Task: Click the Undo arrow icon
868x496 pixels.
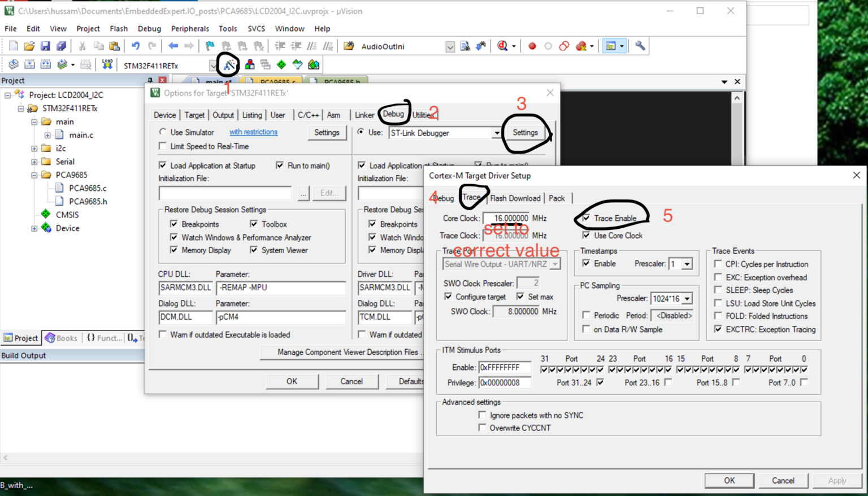Action: [136, 46]
